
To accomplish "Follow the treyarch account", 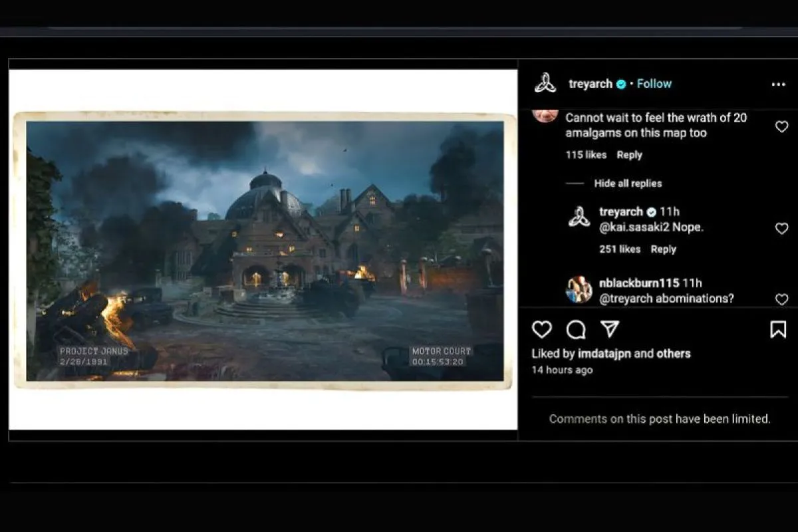I will click(654, 84).
